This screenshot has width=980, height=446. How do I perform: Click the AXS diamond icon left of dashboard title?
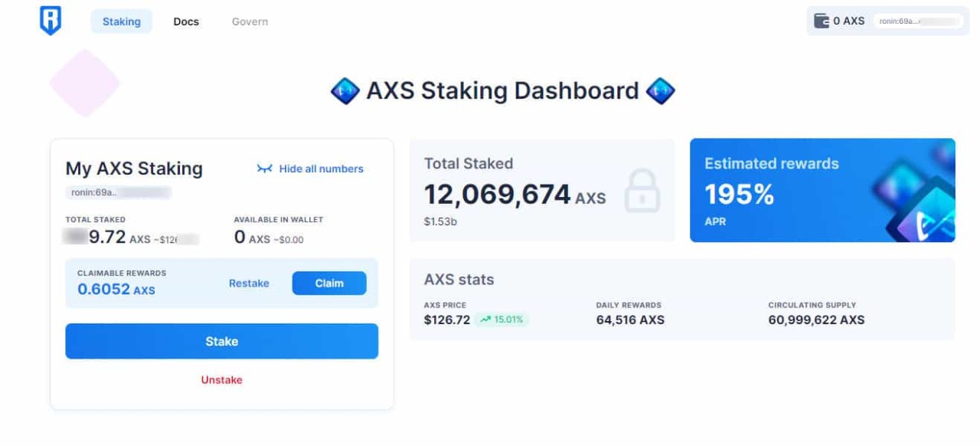click(x=345, y=90)
